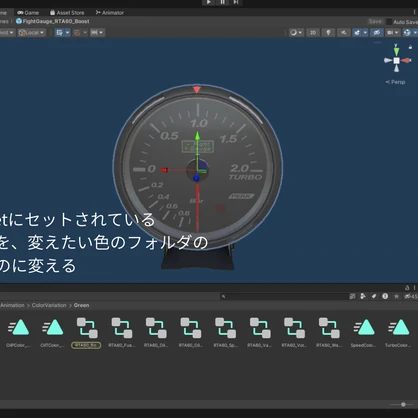Screen dimensions: 418x418
Task: Click the Project icon size slider
Action: pos(403,404)
